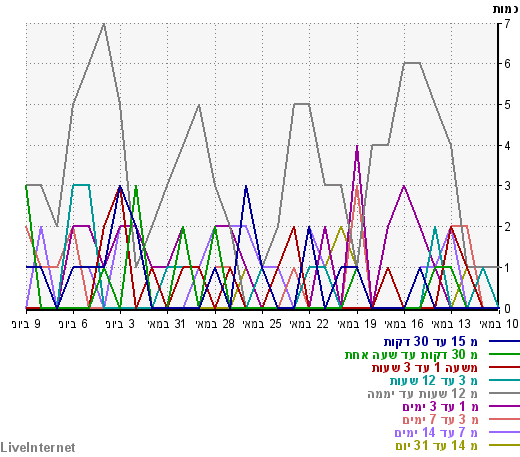Click the purple legend line swatch

point(504,406)
